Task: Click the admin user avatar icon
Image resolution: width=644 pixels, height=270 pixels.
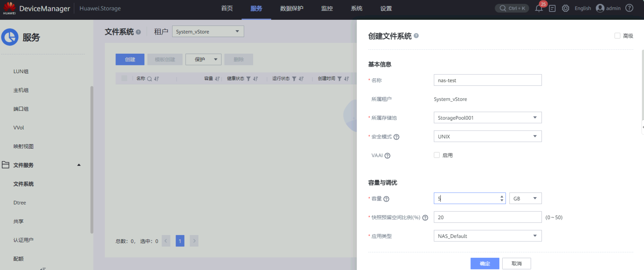Action: (600, 8)
